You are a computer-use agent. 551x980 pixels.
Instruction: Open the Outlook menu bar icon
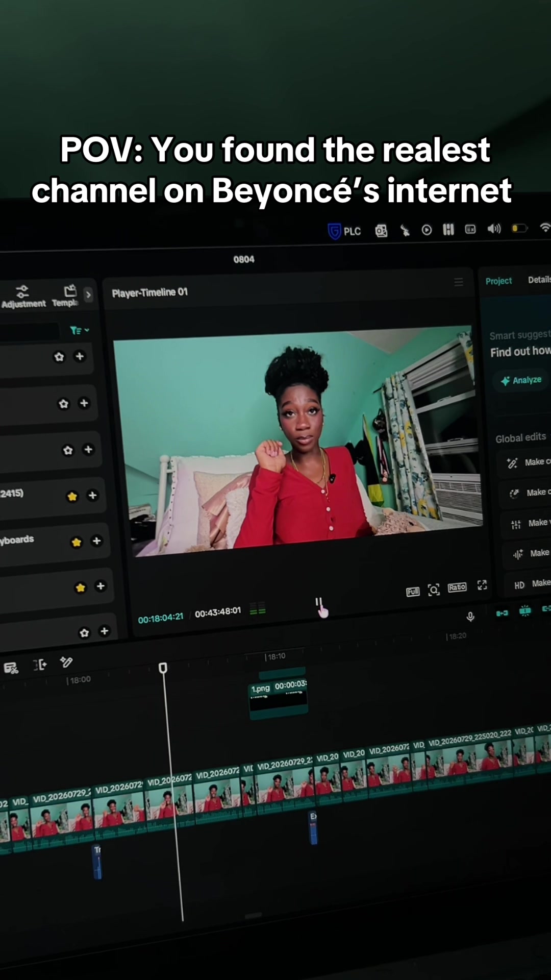381,231
